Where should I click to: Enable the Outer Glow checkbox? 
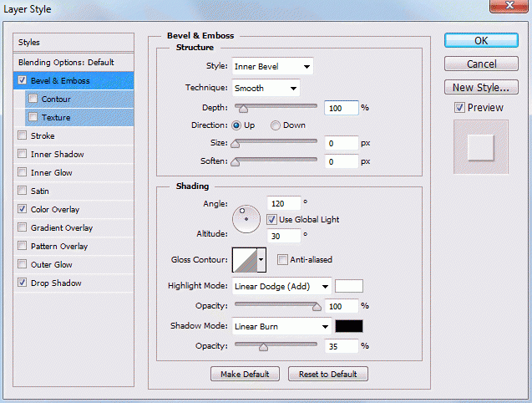[x=22, y=263]
